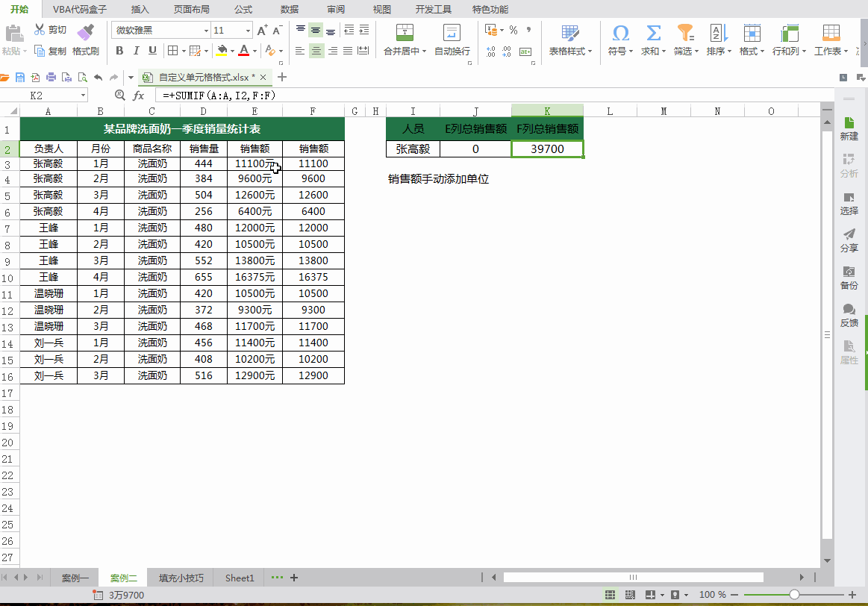Toggle Underline formatting
This screenshot has height=606, width=868.
152,51
